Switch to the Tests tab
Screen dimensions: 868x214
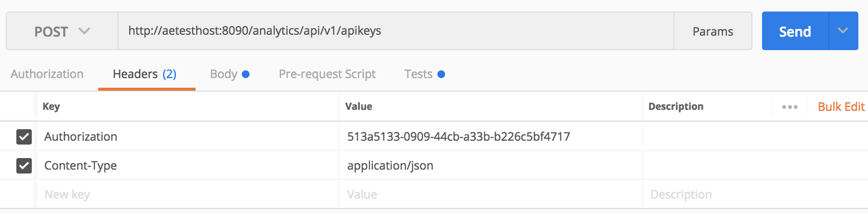click(425, 74)
